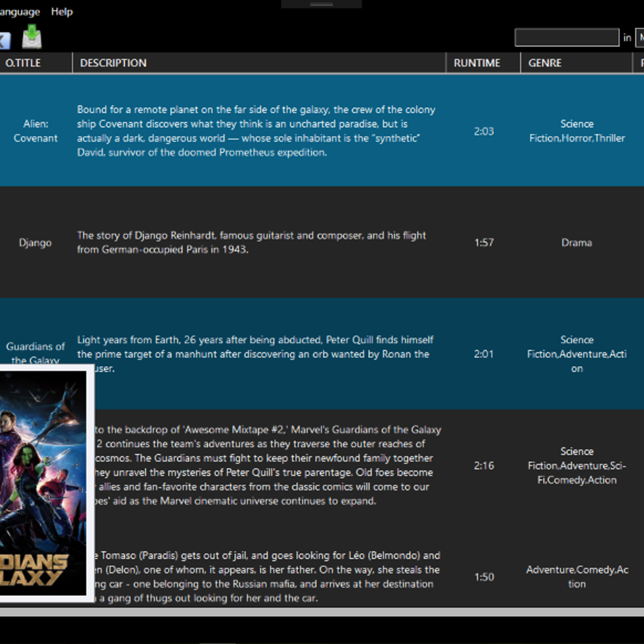Select the Guardians of the Galaxy title cell
Screen dimensions: 644x644
pyautogui.click(x=36, y=353)
